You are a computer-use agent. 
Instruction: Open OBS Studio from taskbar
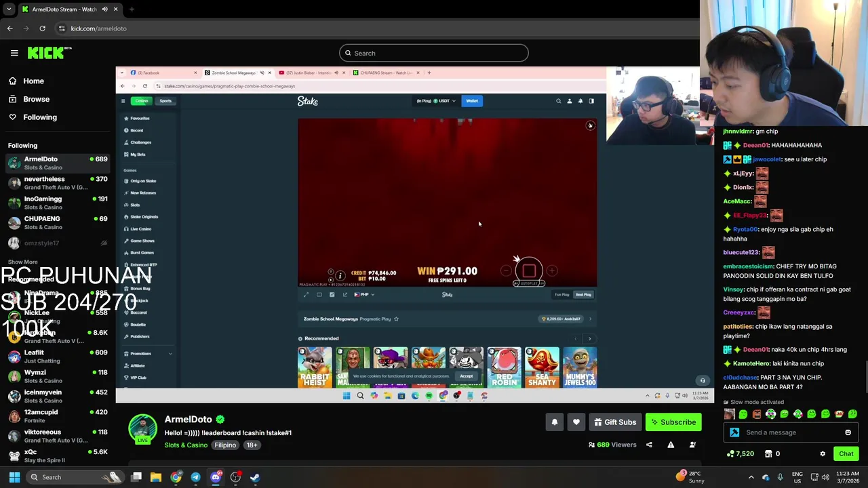235,477
